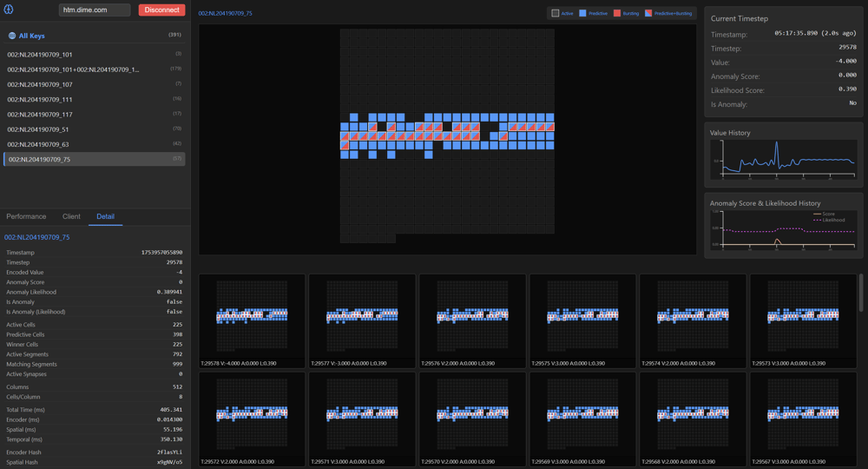Click the blue Predictive legend square
868x469 pixels.
pyautogui.click(x=582, y=13)
